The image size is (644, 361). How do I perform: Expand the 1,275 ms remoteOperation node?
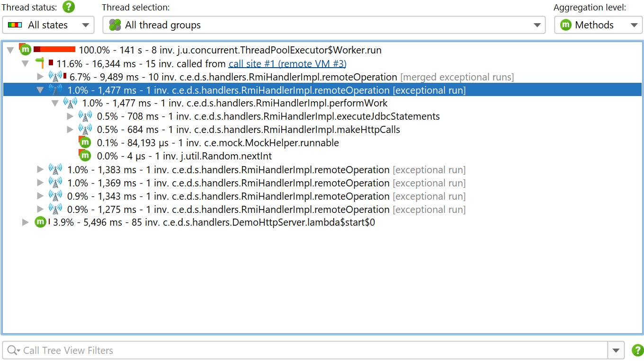click(x=40, y=209)
